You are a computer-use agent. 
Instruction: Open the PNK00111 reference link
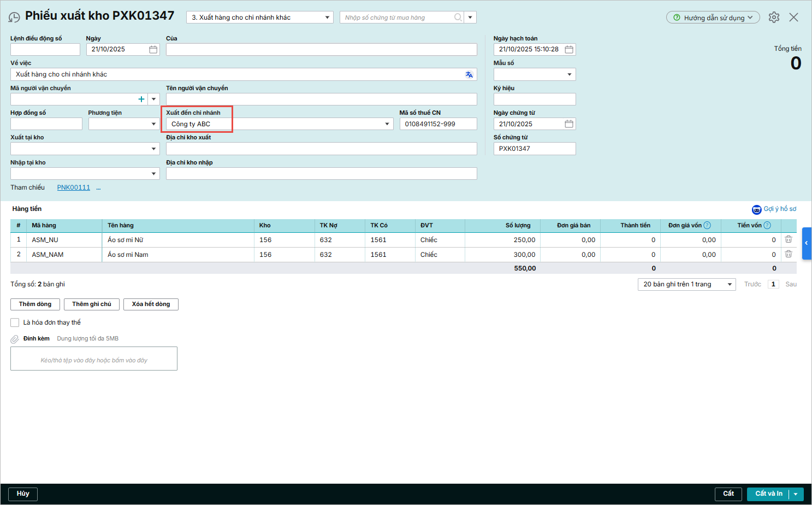(74, 187)
